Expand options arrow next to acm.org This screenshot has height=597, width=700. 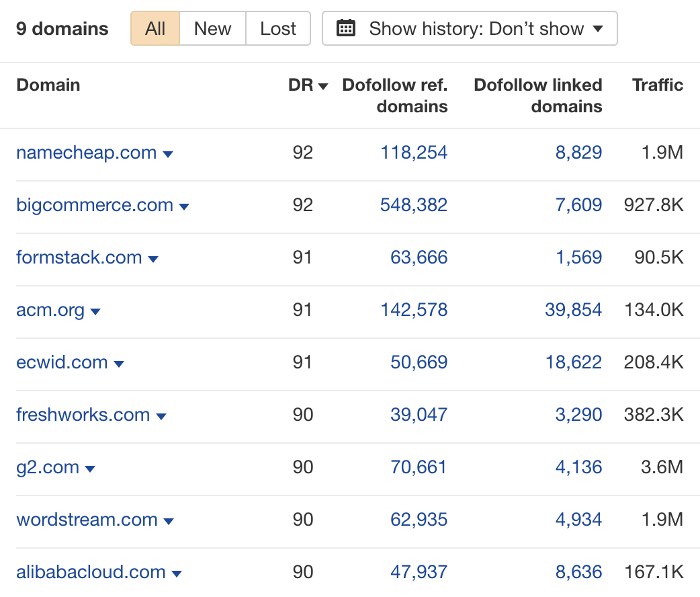(95, 311)
